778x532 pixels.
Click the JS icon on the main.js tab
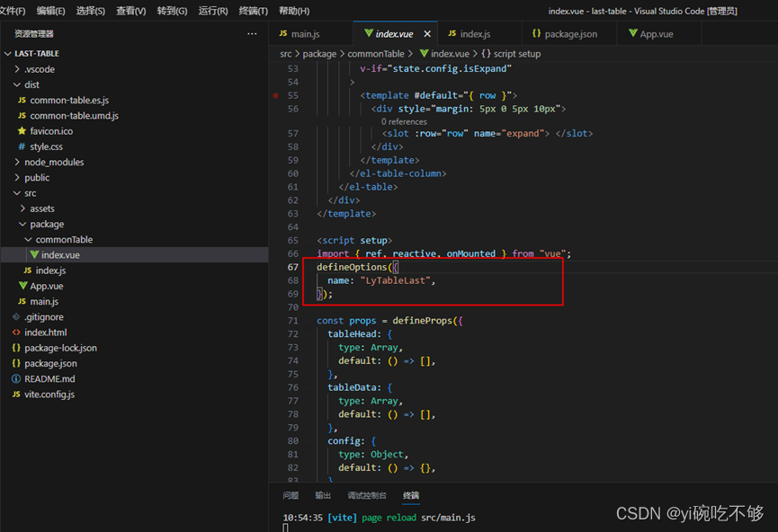pyautogui.click(x=284, y=32)
